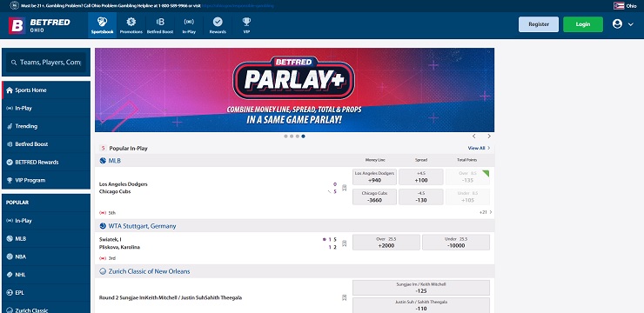This screenshot has width=644, height=313.
Task: Click the Register button
Action: tap(539, 24)
